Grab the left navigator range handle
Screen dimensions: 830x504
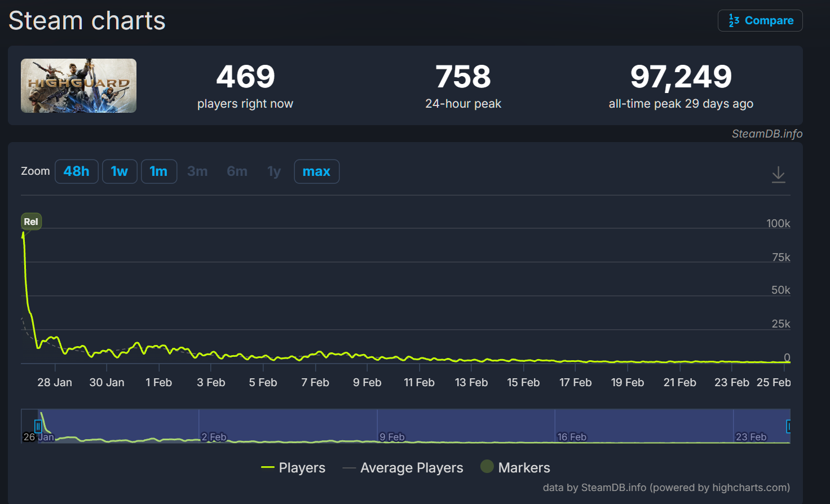pyautogui.click(x=38, y=426)
